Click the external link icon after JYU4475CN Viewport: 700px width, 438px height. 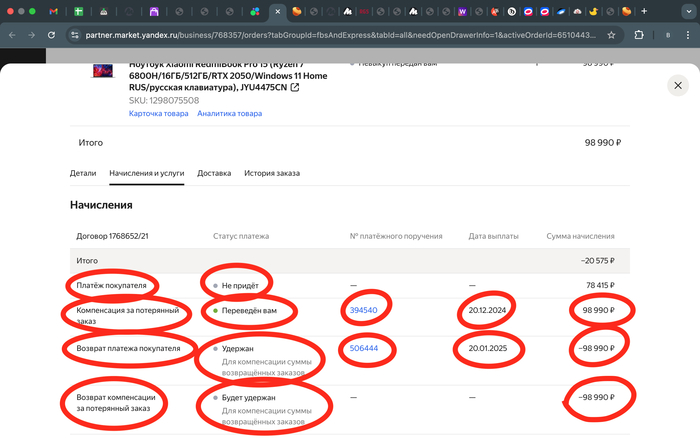295,88
